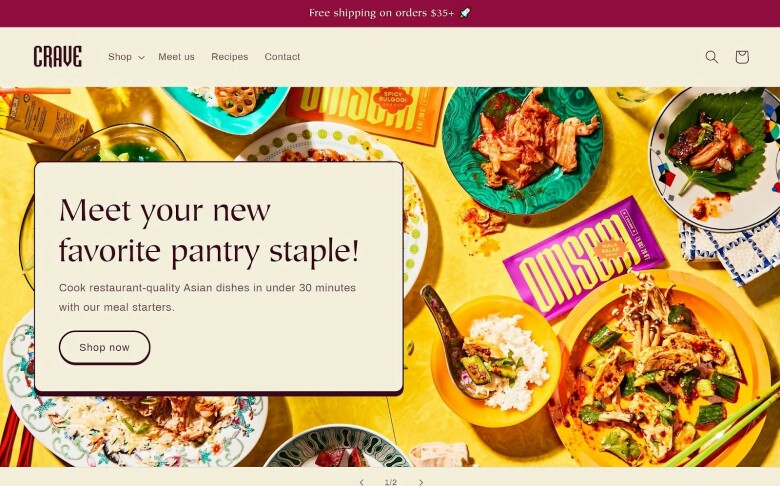Open the search icon in header

tap(711, 57)
